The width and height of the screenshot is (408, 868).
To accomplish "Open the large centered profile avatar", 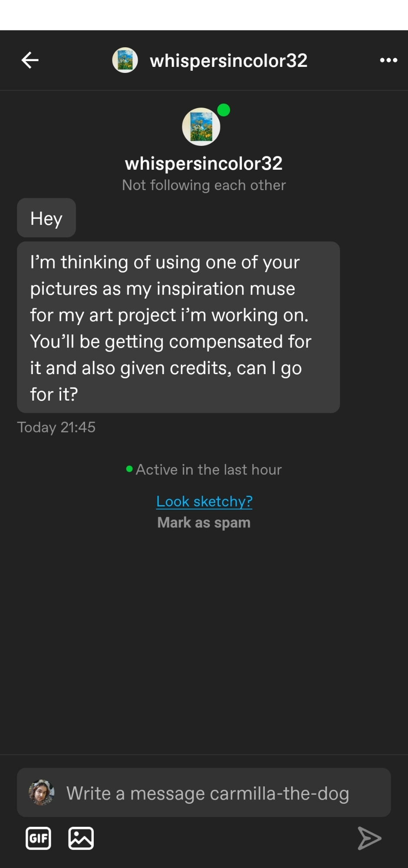I will coord(201,127).
